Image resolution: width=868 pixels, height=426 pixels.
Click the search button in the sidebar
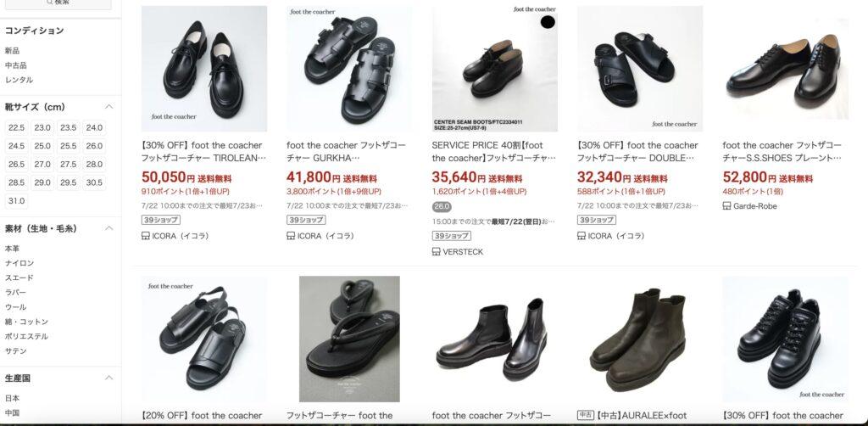coord(58,3)
